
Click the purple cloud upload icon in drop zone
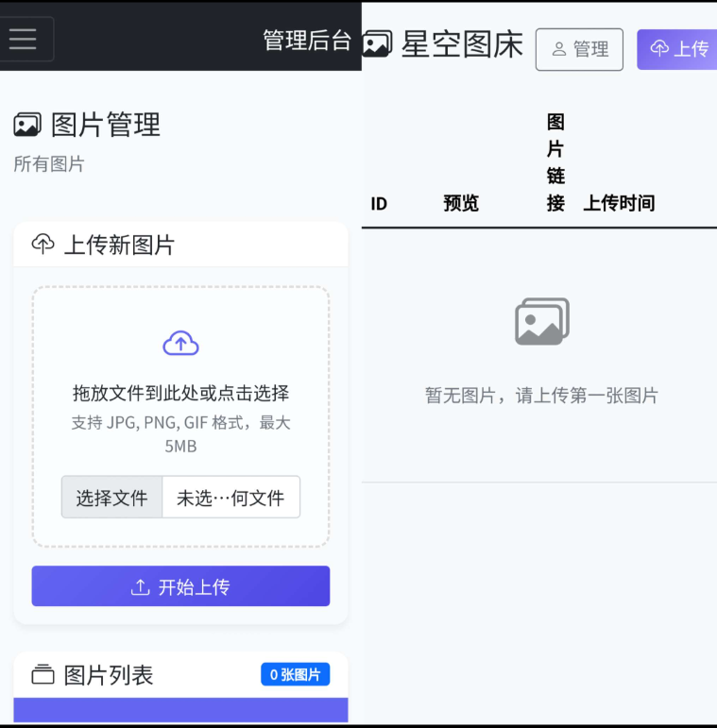180,344
